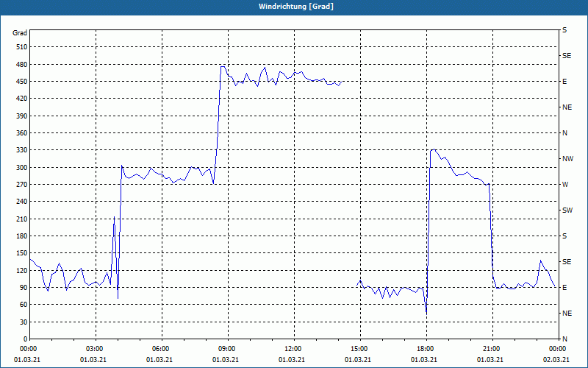Click the 210 degree axis label
The height and width of the screenshot is (368, 588).
coord(22,219)
